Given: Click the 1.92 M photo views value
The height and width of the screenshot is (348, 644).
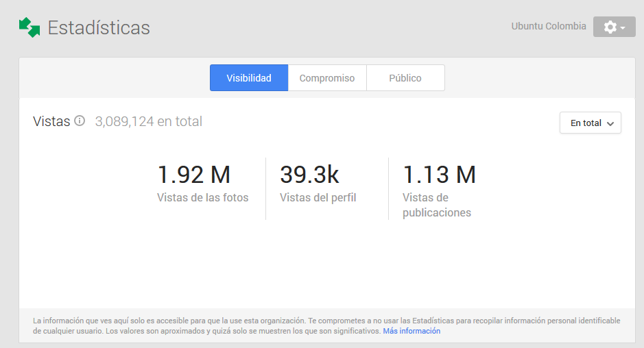Looking at the screenshot, I should click(194, 175).
